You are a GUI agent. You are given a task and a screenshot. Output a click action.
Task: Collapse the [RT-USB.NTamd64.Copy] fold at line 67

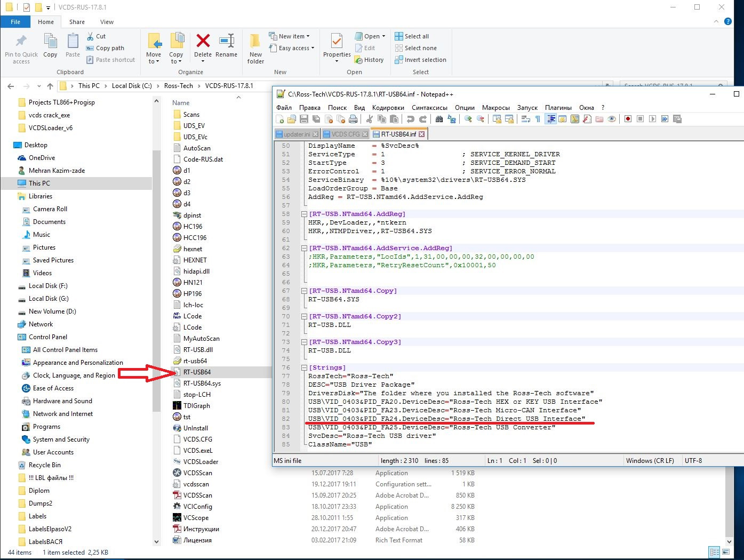click(x=304, y=291)
